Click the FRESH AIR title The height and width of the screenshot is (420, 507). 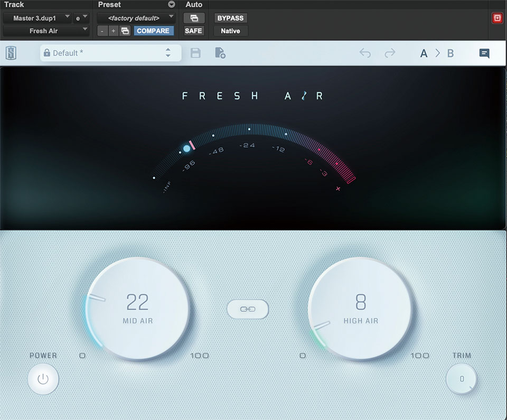(x=252, y=96)
